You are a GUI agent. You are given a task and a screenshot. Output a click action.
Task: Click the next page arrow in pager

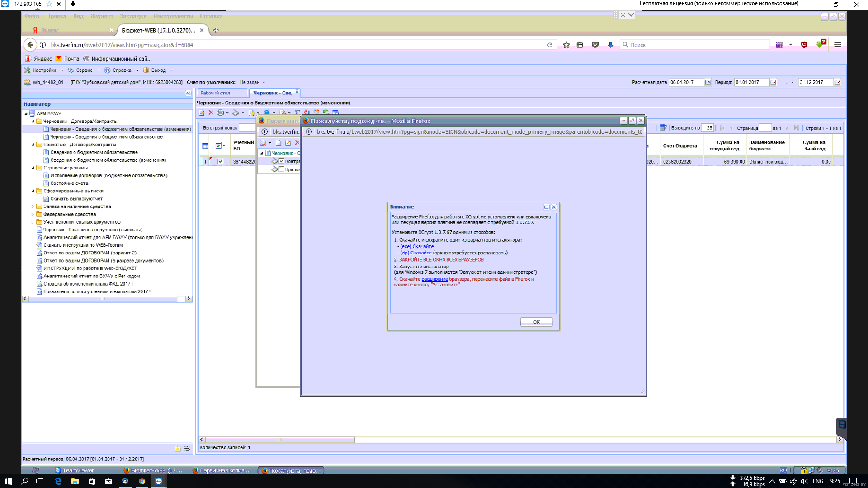pyautogui.click(x=787, y=128)
